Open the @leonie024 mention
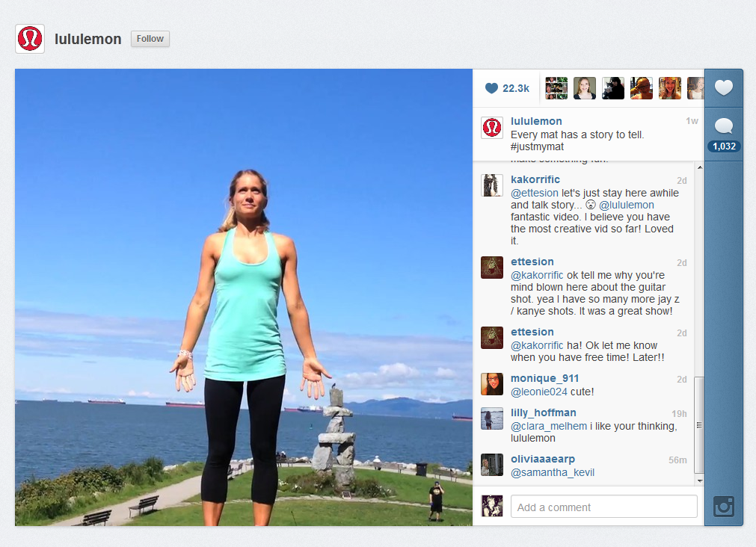 tap(539, 392)
